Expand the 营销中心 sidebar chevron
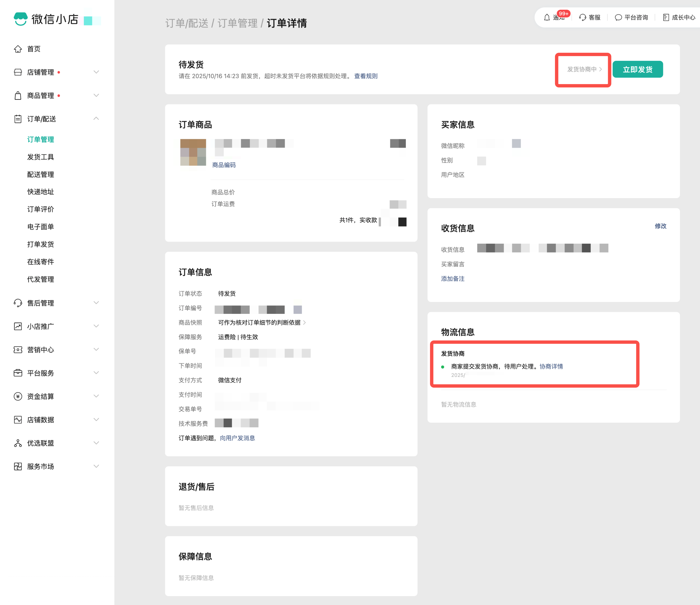The height and width of the screenshot is (605, 700). pos(96,349)
